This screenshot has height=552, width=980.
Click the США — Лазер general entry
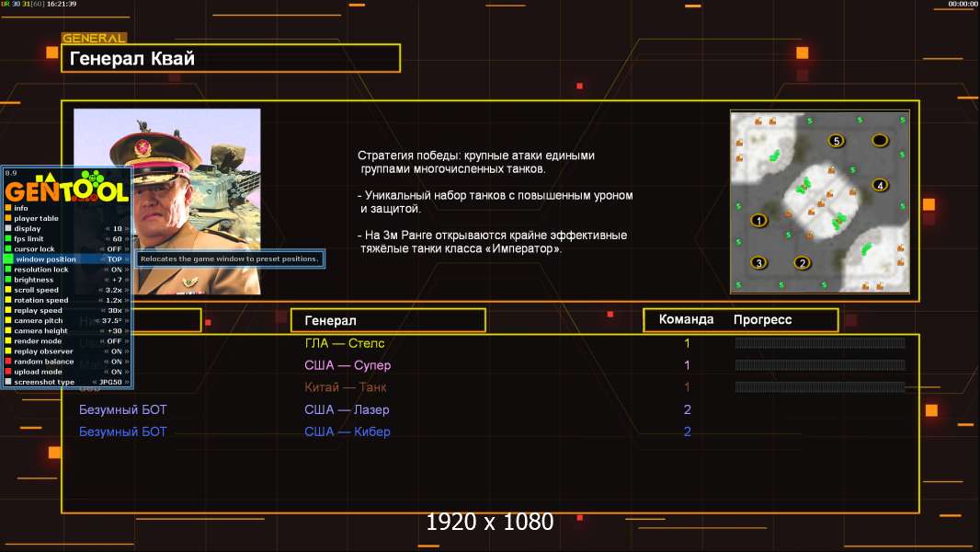click(x=347, y=409)
